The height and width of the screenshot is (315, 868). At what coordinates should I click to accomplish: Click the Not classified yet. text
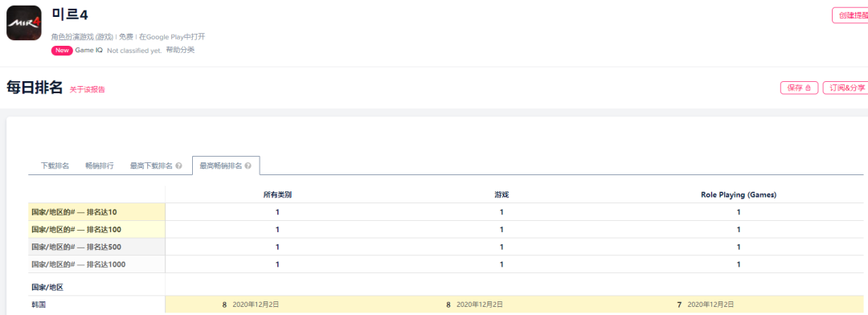(134, 51)
